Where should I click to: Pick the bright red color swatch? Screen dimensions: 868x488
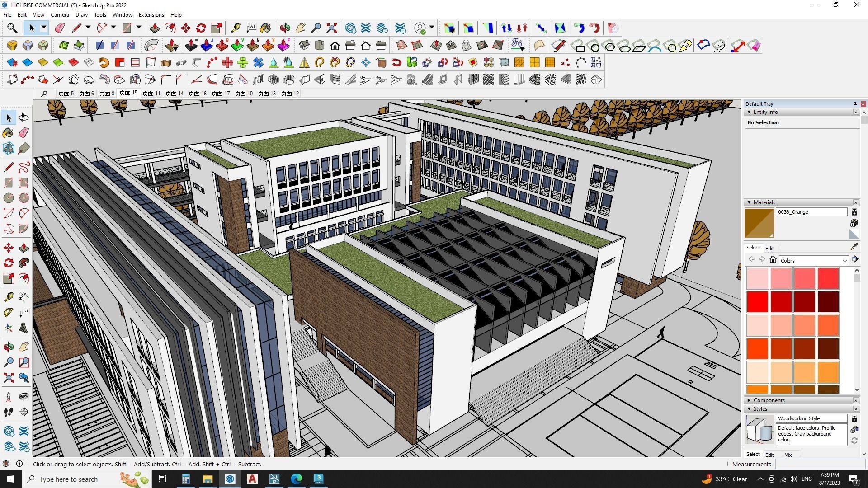pyautogui.click(x=758, y=301)
